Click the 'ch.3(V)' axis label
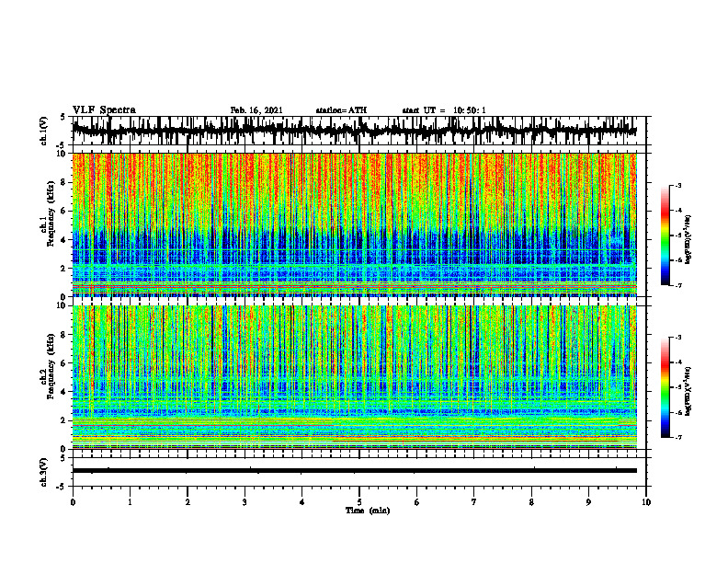 click(43, 473)
